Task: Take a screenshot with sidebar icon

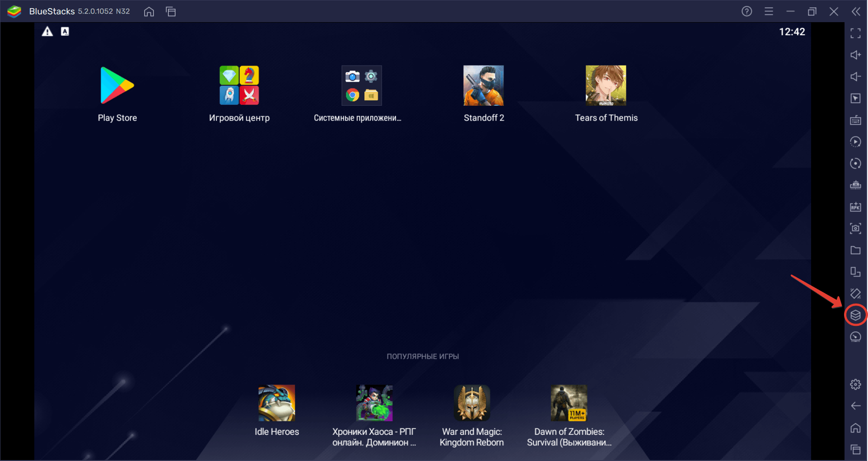Action: coord(855,228)
